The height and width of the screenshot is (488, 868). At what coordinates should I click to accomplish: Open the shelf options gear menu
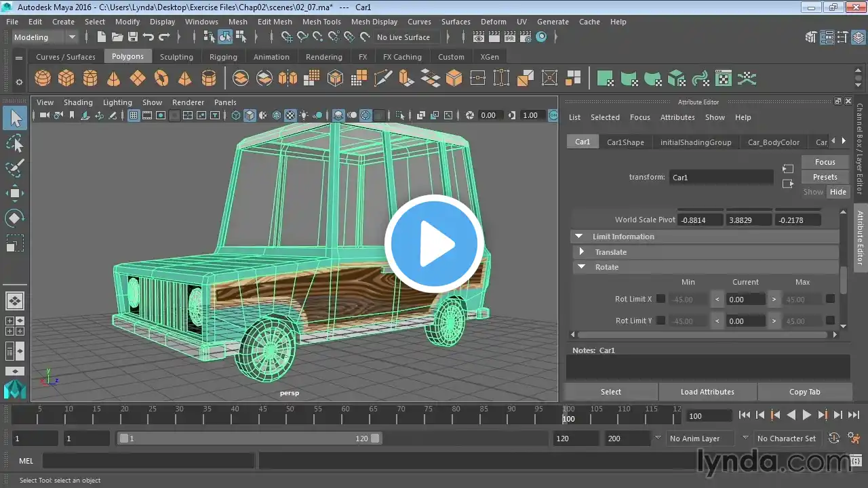coord(19,82)
